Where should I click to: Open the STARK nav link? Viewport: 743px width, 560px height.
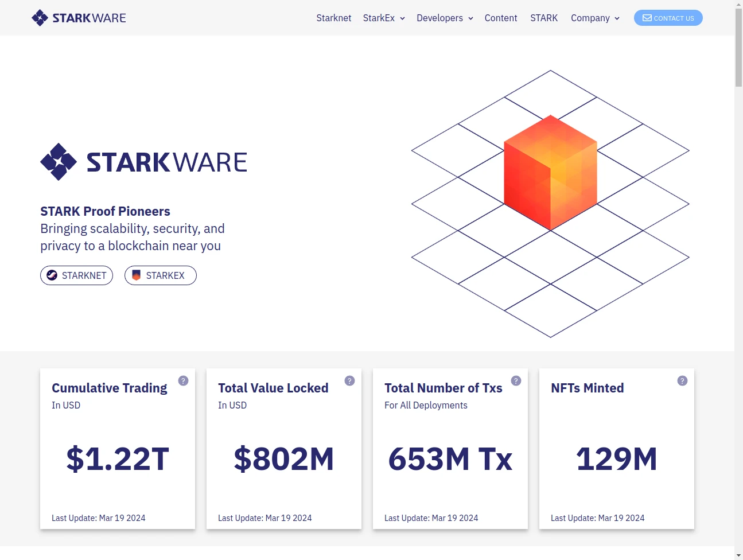tap(544, 18)
